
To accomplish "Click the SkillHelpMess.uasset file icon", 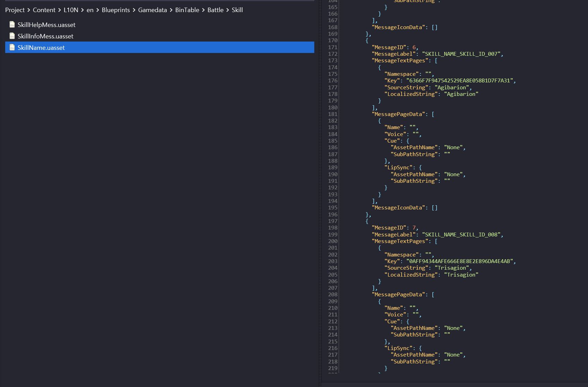I will click(12, 25).
